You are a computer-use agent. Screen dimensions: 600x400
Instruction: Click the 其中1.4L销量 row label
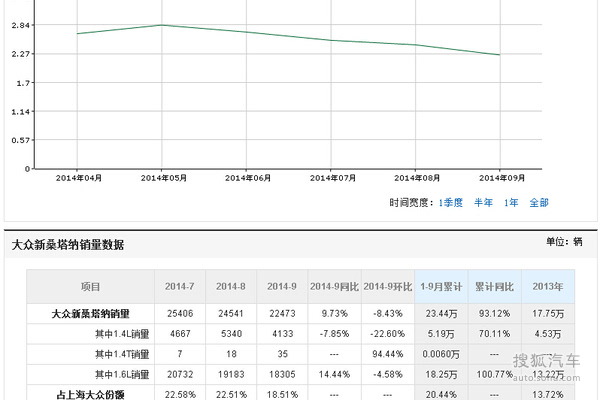click(121, 334)
